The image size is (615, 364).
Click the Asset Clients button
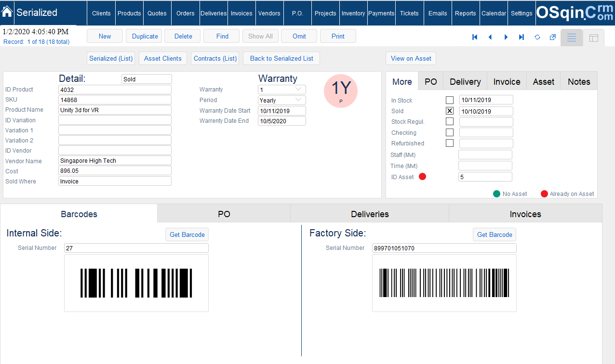163,58
